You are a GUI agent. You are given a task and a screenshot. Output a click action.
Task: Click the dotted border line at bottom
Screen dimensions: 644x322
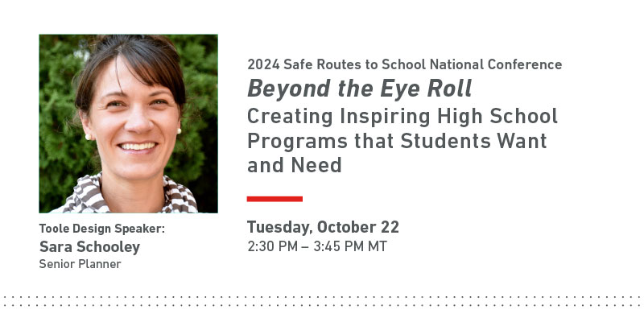pyautogui.click(x=322, y=301)
